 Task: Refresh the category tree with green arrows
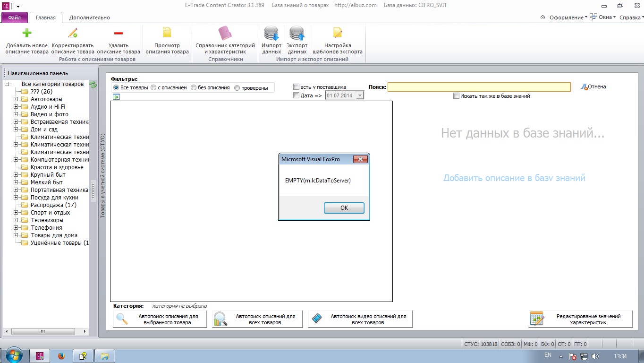[x=93, y=84]
